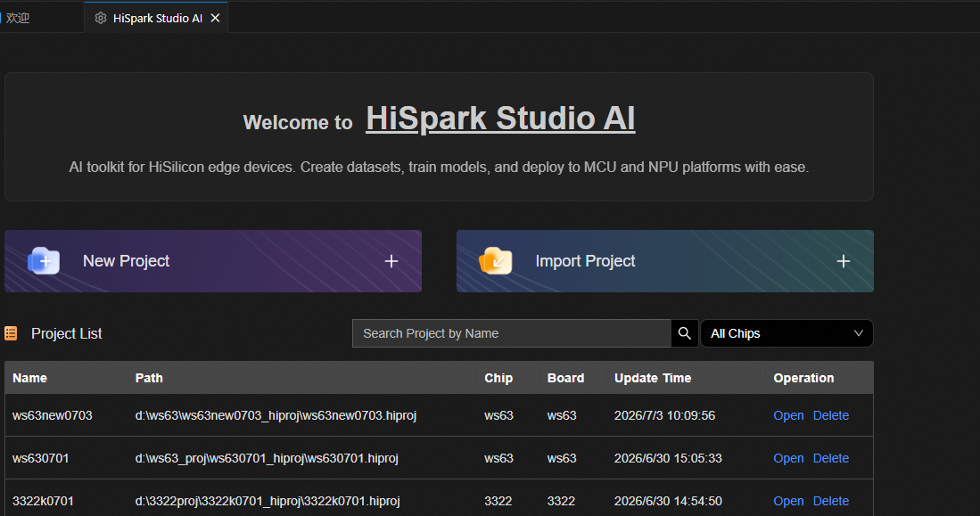This screenshot has width=980, height=516.
Task: Close the HiSpark Studio AI tab
Action: coord(215,18)
